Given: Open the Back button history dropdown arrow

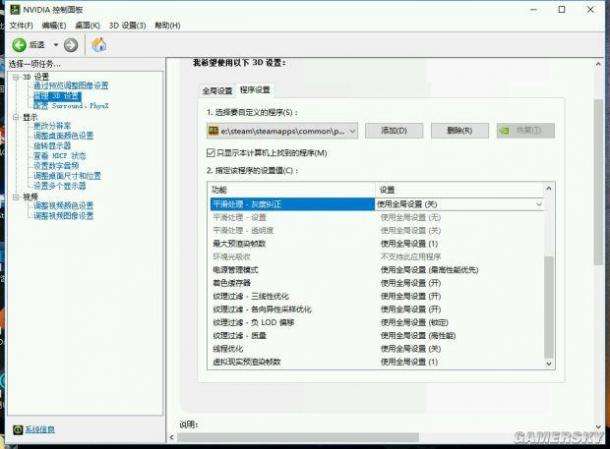Looking at the screenshot, I should click(56, 45).
